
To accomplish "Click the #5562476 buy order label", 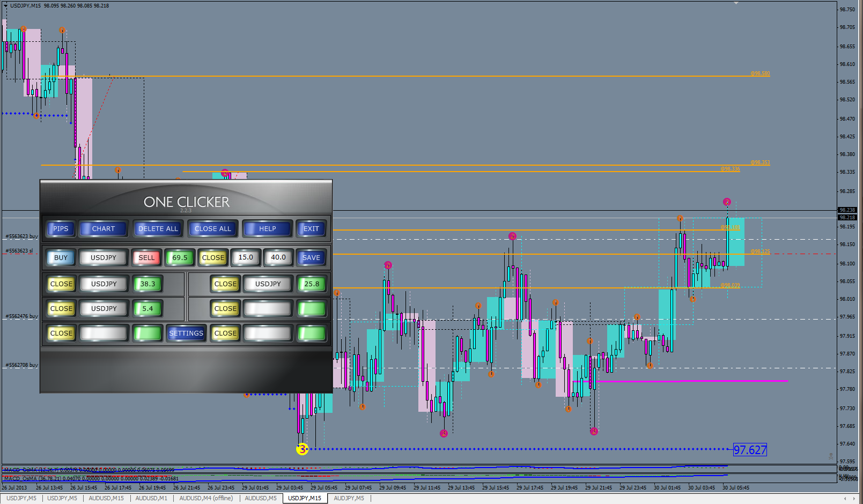I will click(x=21, y=316).
